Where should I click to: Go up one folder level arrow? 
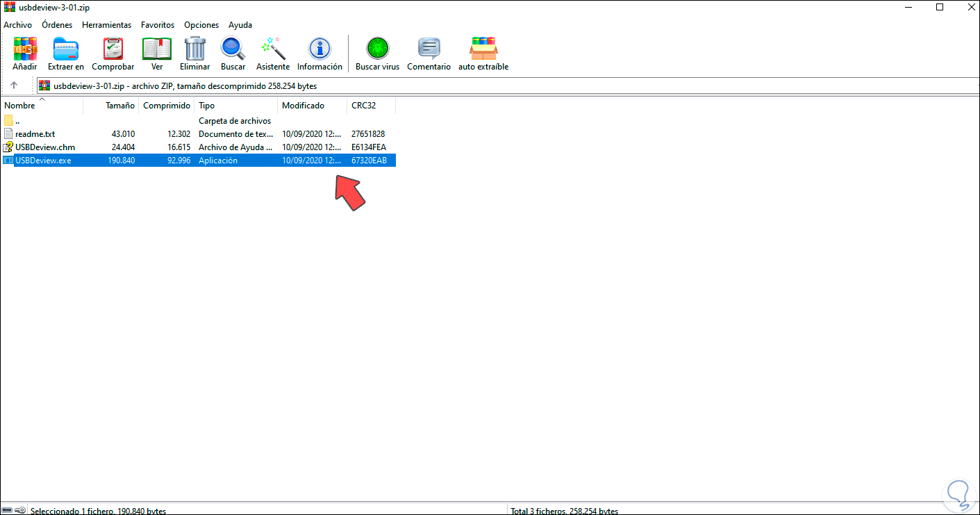click(14, 85)
